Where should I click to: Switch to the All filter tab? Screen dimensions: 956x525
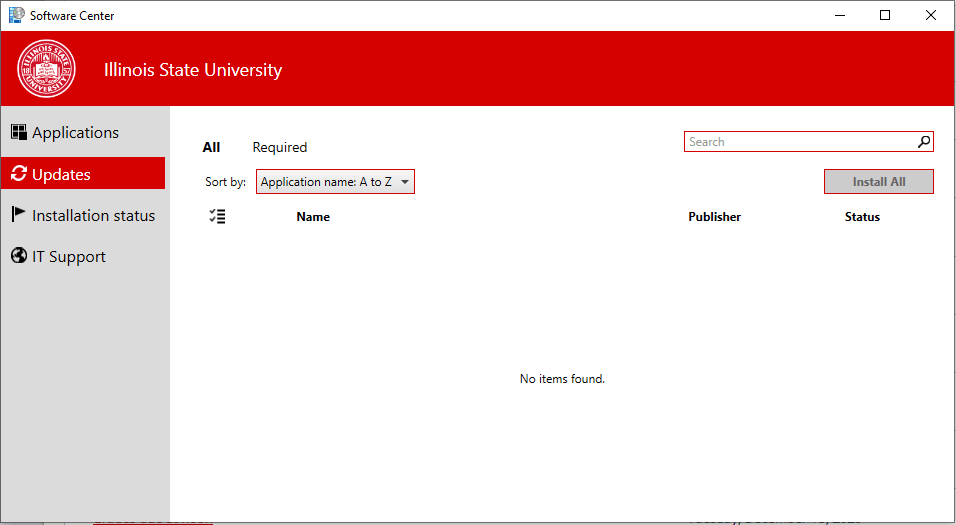tap(212, 147)
